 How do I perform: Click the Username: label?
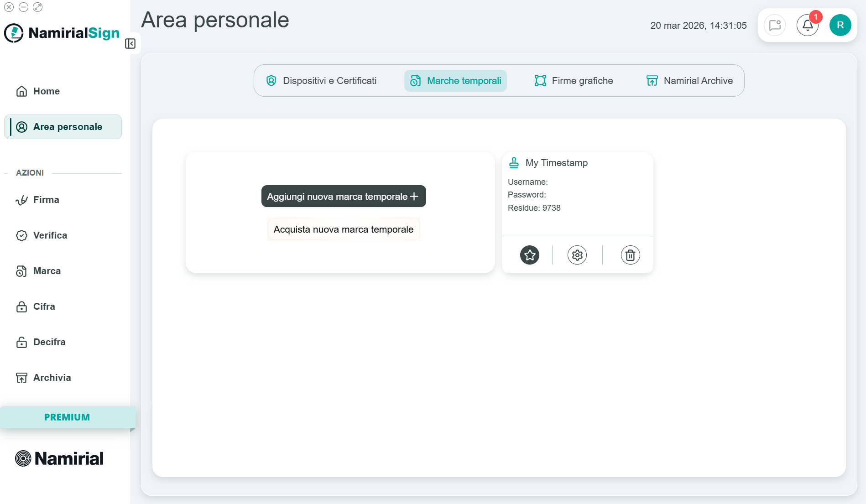tap(528, 182)
